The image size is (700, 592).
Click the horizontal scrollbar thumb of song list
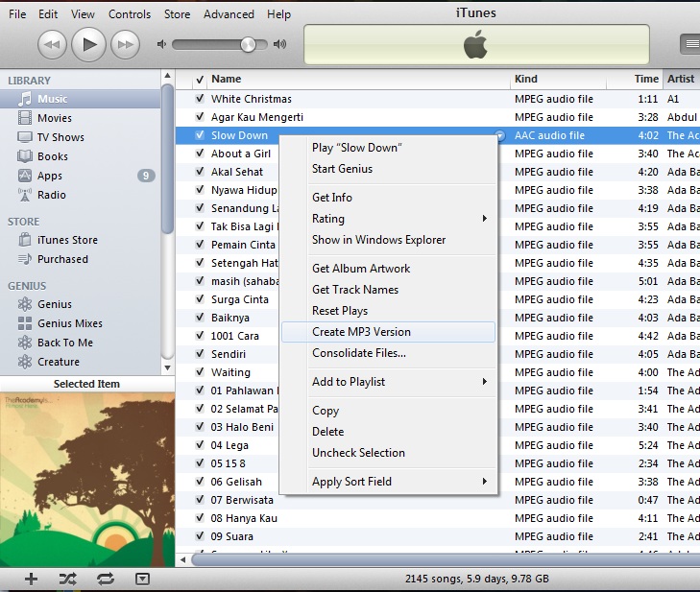click(446, 559)
